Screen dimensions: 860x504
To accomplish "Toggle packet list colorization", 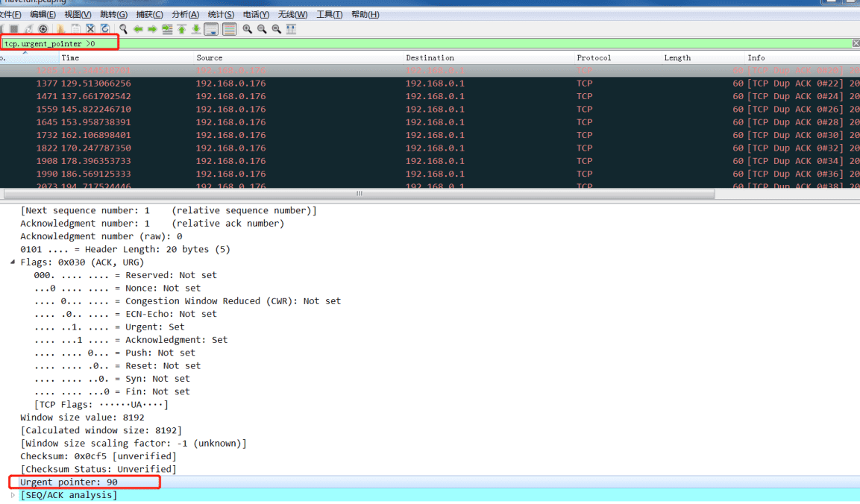I will pyautogui.click(x=229, y=29).
